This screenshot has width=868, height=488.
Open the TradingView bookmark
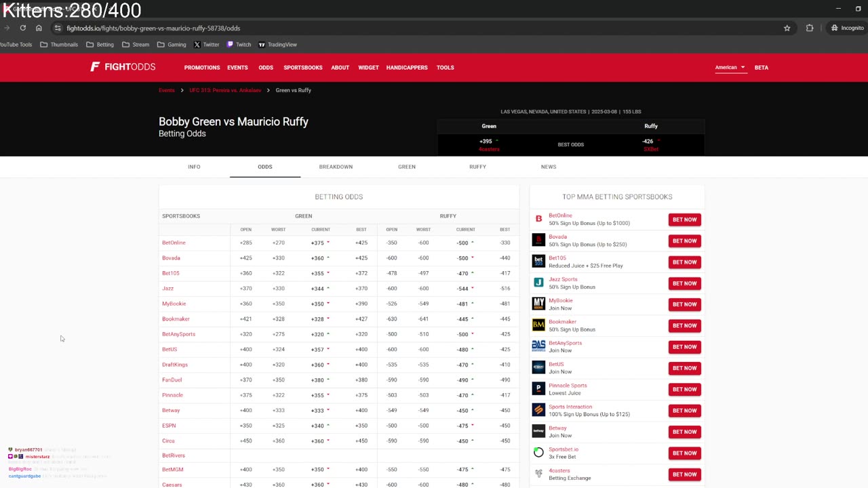(277, 45)
